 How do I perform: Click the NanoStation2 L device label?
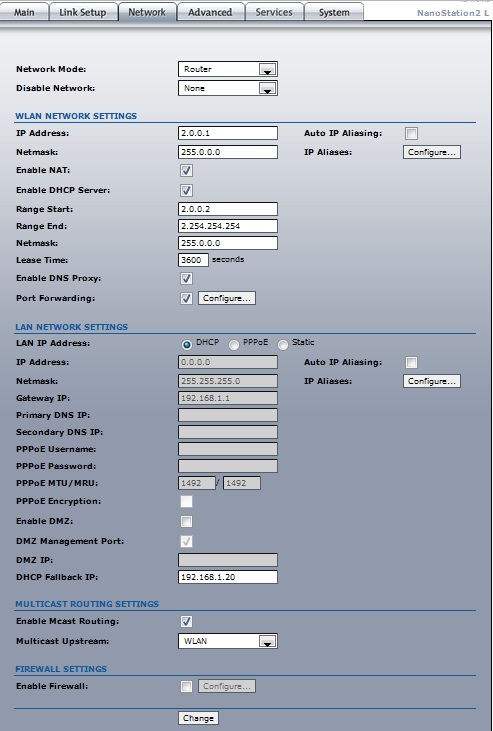click(453, 13)
